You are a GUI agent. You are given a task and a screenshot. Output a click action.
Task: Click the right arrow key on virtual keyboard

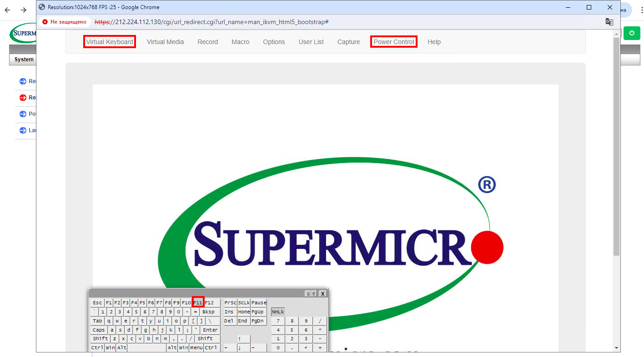point(258,348)
